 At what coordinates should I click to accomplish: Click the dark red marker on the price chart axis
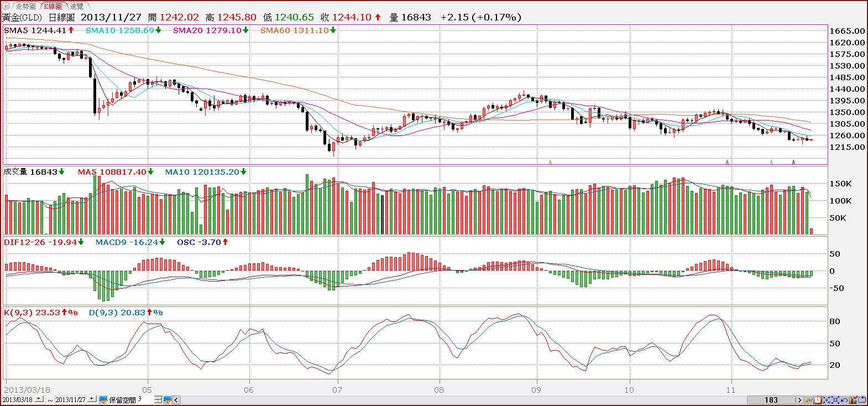point(793,162)
